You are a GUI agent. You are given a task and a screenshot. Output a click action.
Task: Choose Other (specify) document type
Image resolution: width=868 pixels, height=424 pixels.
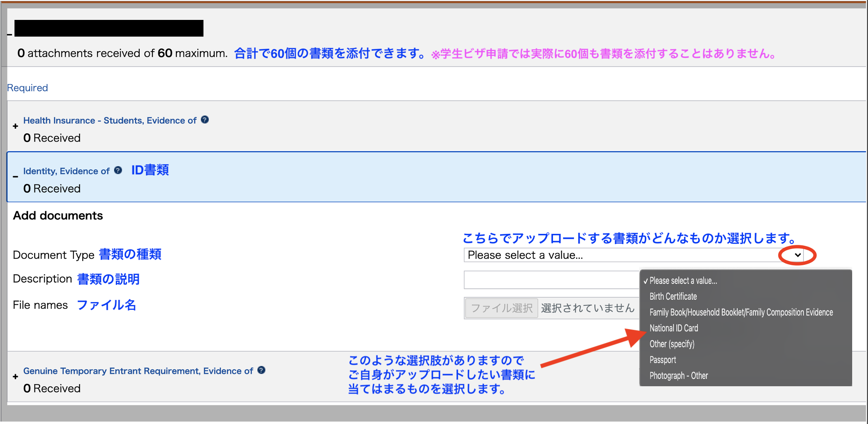672,344
